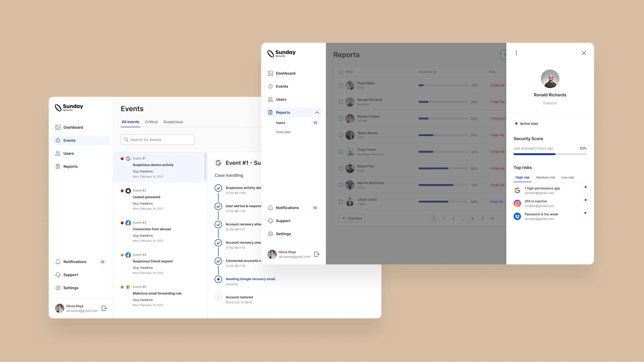Viewport: 644px width, 362px height.
Task: Click the Dropbox icon on the Password is too weak risk
Action: [517, 216]
